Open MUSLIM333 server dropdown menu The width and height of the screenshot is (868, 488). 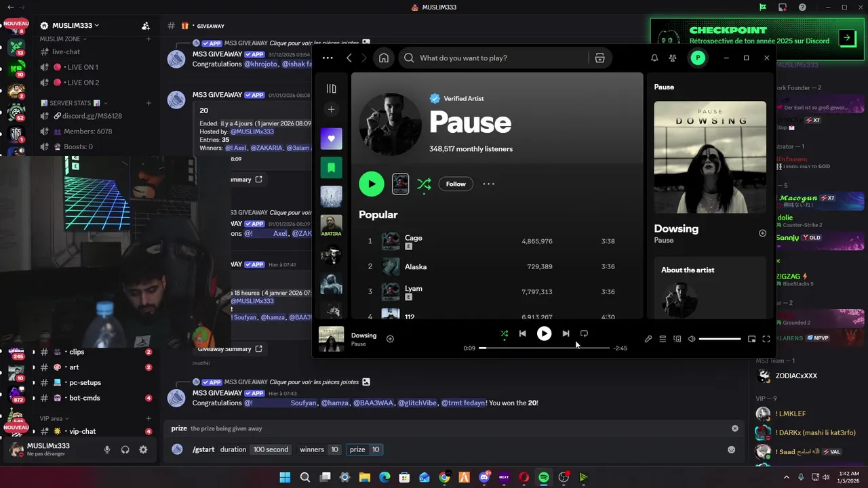[75, 26]
